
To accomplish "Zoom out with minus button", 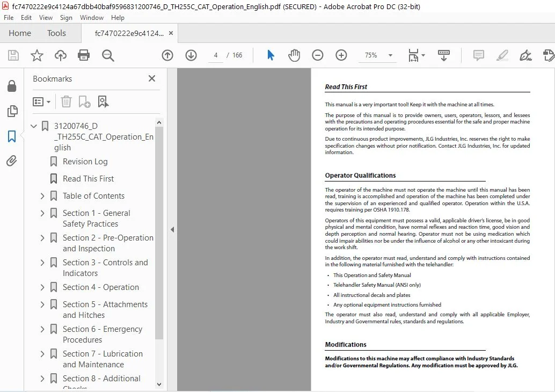I will [318, 55].
